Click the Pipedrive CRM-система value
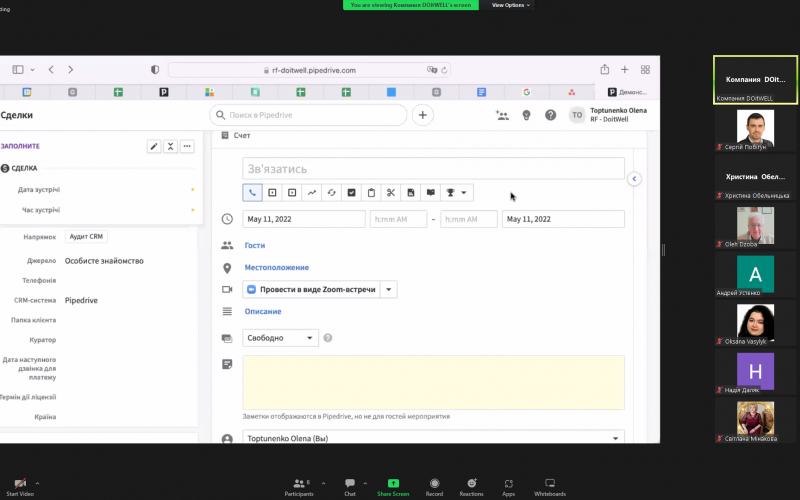The image size is (800, 500). pyautogui.click(x=81, y=301)
